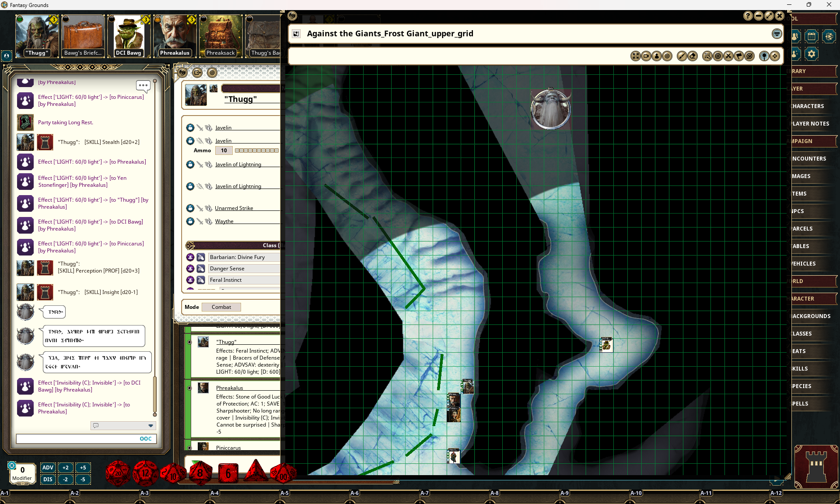840x504 pixels.
Task: Open help for the map window
Action: point(748,16)
